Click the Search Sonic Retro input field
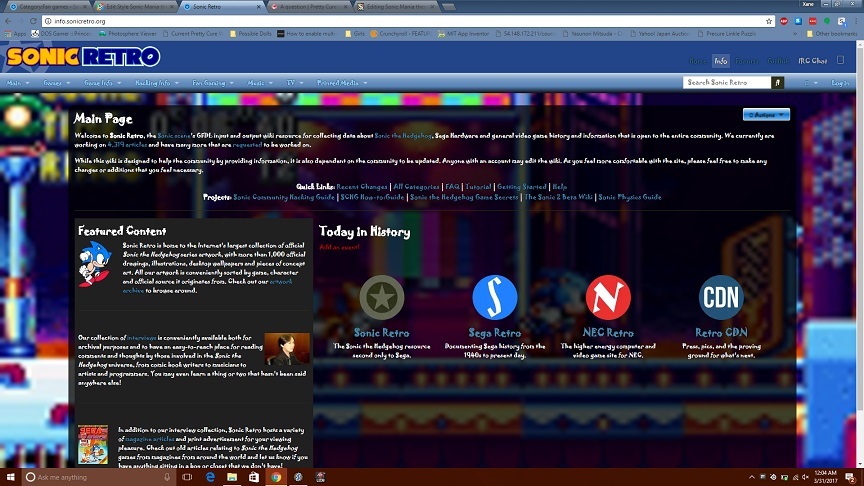 tap(727, 83)
